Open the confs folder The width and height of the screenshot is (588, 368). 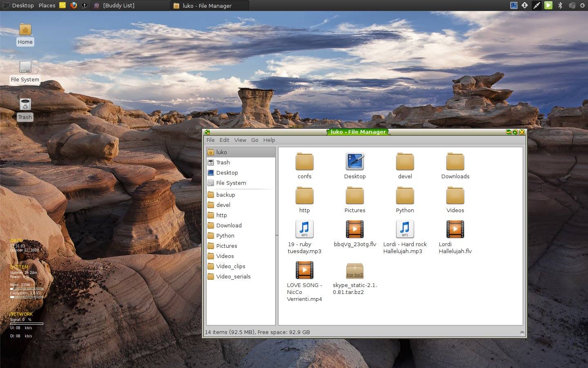click(x=304, y=162)
